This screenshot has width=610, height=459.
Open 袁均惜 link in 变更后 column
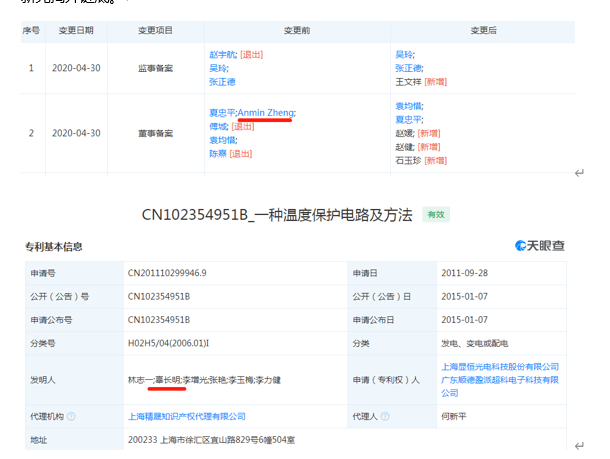(408, 106)
